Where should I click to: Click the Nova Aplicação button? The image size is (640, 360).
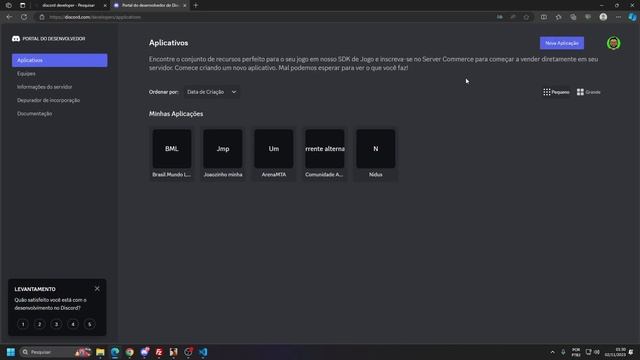point(562,43)
